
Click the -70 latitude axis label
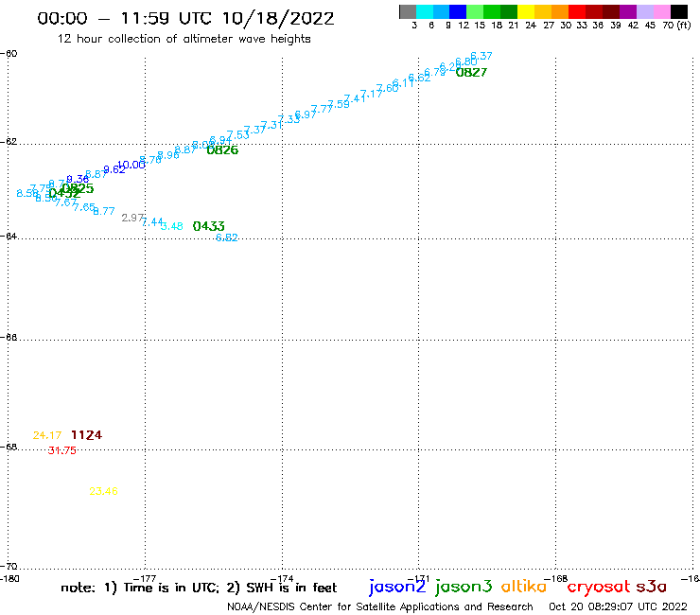tap(9, 567)
